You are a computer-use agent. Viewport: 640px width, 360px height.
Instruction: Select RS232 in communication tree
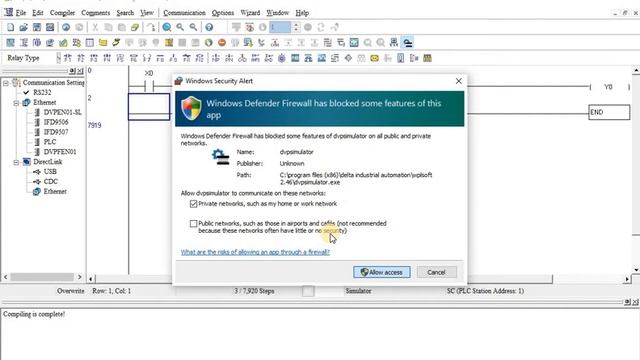[x=42, y=93]
